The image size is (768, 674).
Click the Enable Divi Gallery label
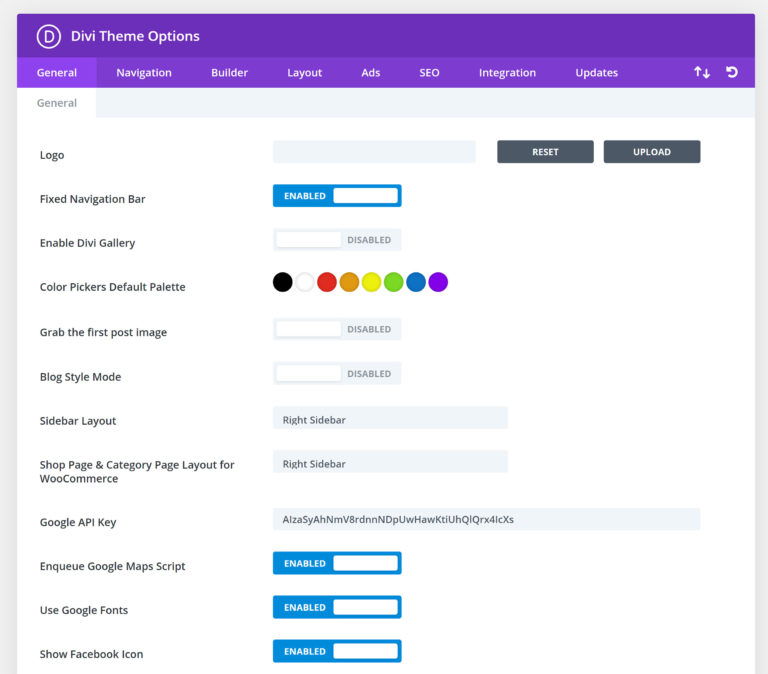click(x=87, y=243)
